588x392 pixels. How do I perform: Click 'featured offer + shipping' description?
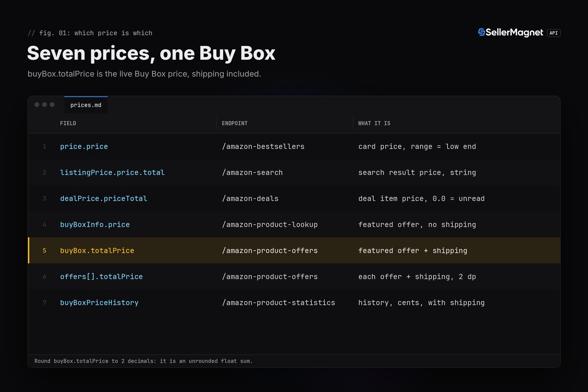413,251
